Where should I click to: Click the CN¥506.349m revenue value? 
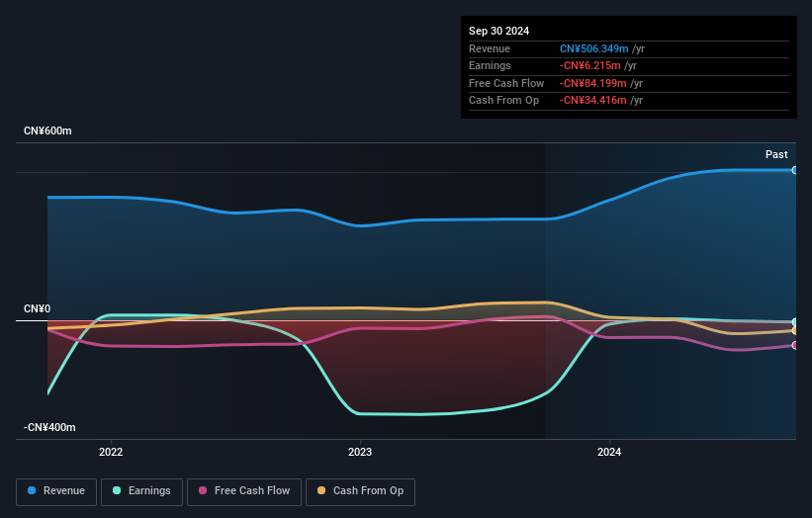594,48
